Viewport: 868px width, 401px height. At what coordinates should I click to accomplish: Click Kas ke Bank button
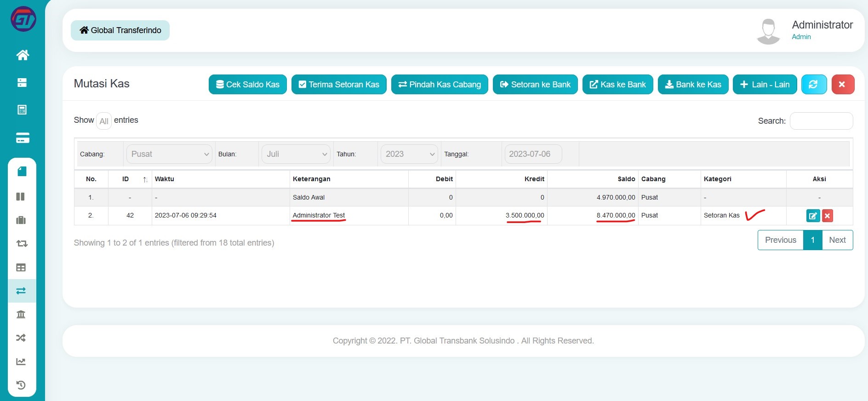618,85
